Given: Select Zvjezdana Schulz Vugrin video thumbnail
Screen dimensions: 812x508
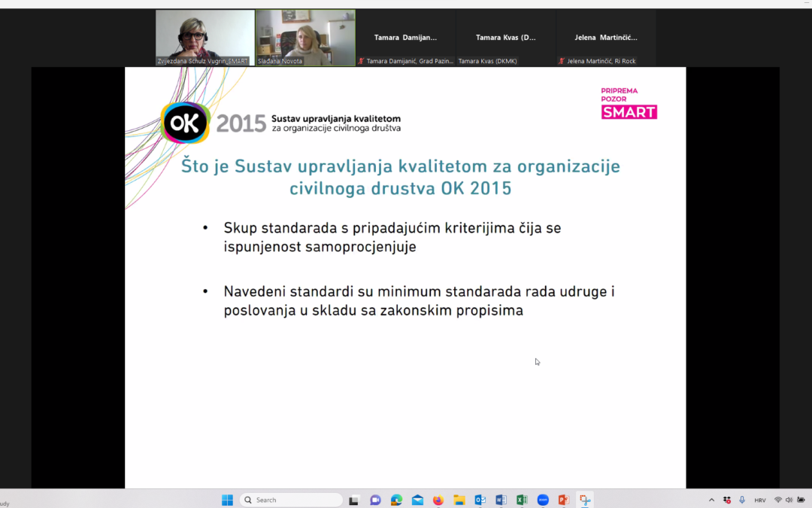Looking at the screenshot, I should [x=205, y=38].
